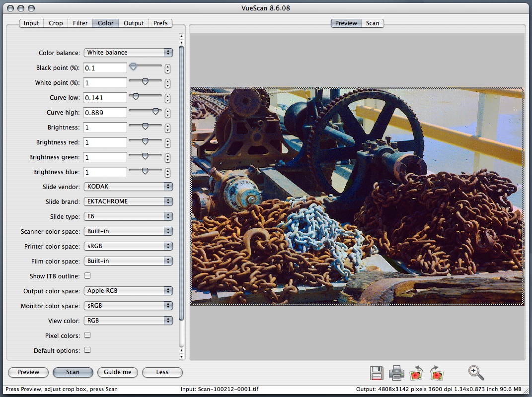Click the White point (%) input field
This screenshot has height=397, width=532.
[105, 83]
